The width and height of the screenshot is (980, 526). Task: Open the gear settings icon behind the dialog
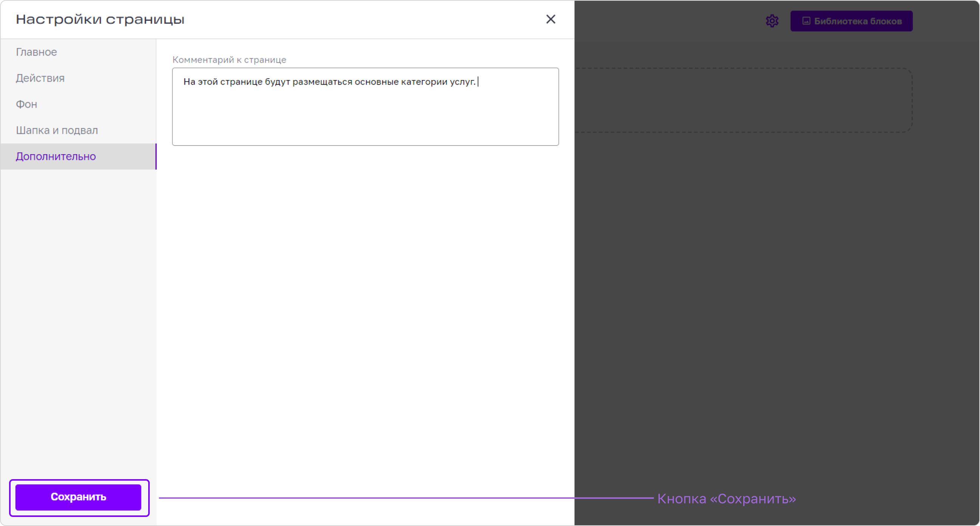tap(772, 21)
